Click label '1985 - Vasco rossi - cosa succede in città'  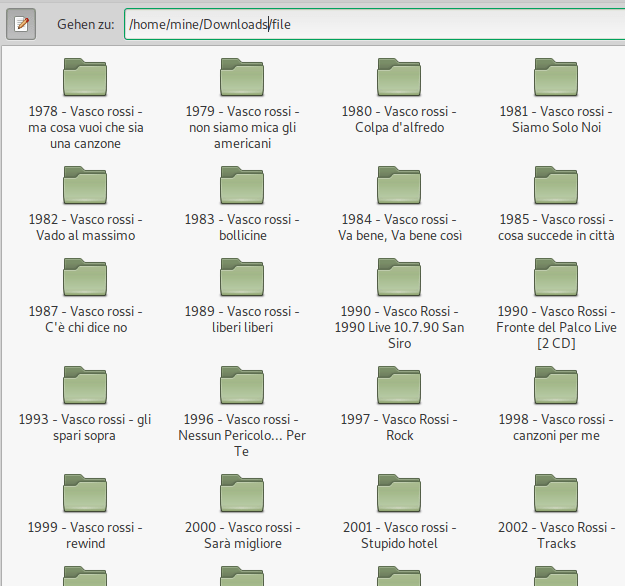[x=556, y=227]
